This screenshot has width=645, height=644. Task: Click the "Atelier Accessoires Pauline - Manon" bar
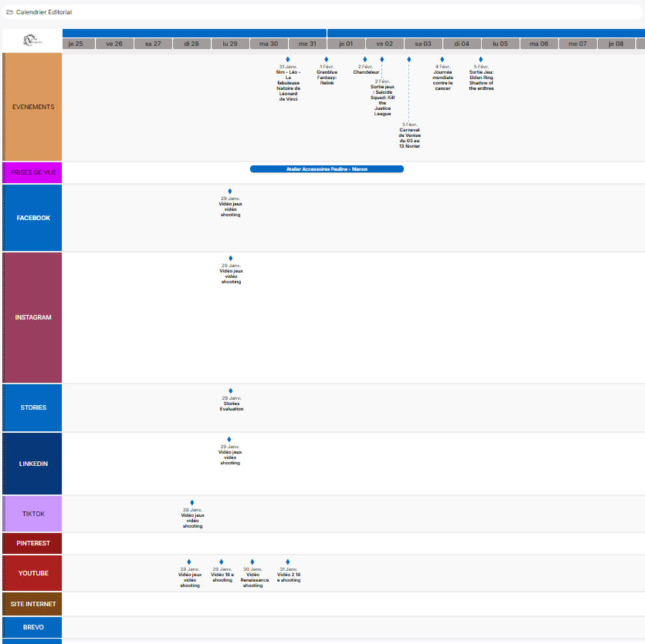coord(327,169)
